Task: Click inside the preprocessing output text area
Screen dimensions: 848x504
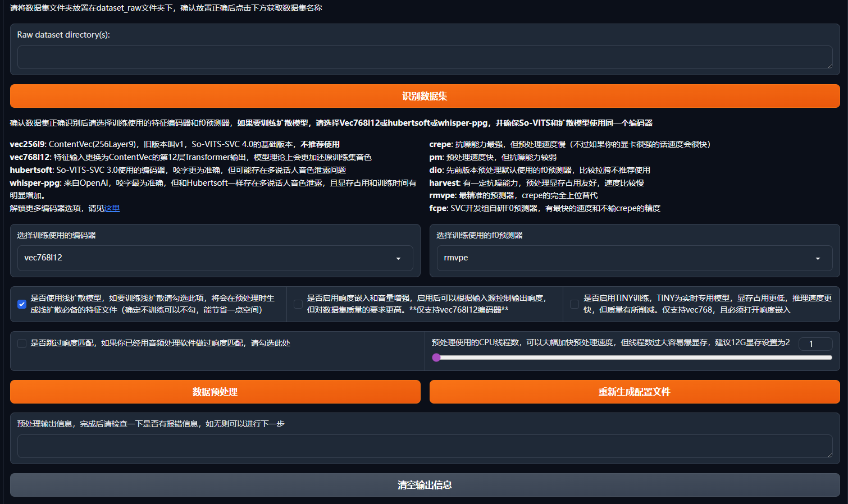Action: tap(424, 446)
